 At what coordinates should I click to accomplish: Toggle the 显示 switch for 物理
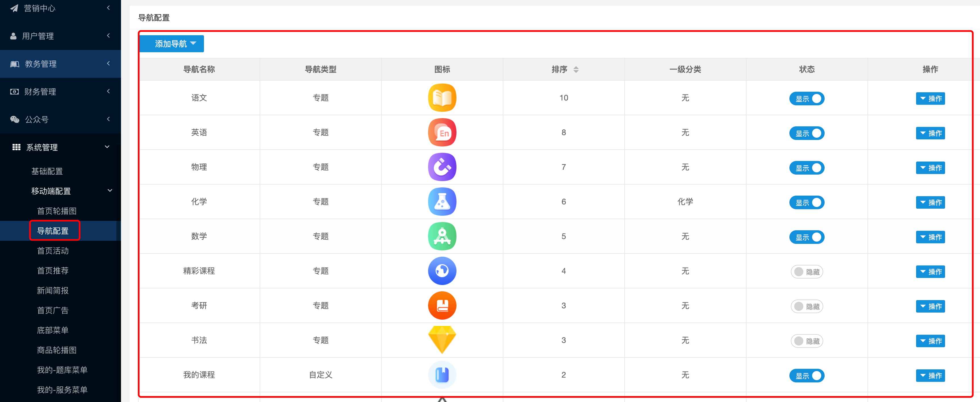[806, 168]
